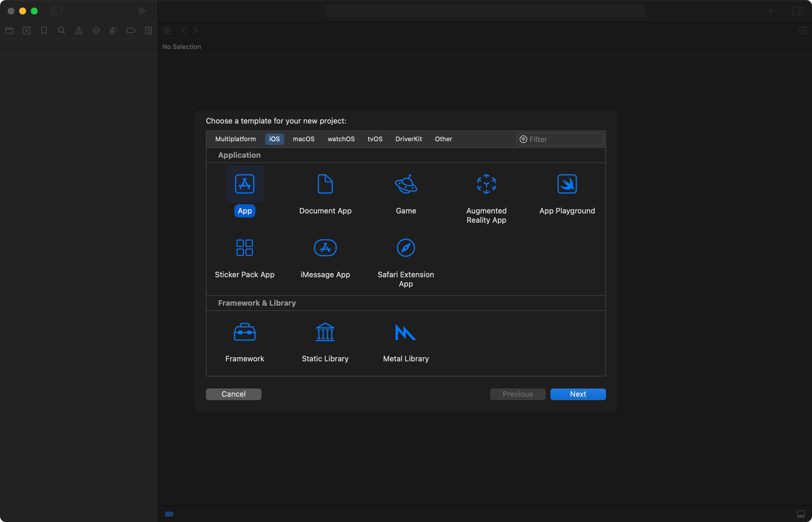This screenshot has height=522, width=812.
Task: Switch to the iOS tab
Action: pos(275,139)
